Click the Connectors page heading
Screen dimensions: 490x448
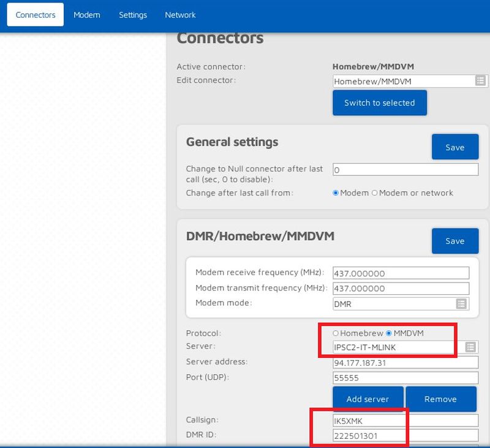click(221, 38)
